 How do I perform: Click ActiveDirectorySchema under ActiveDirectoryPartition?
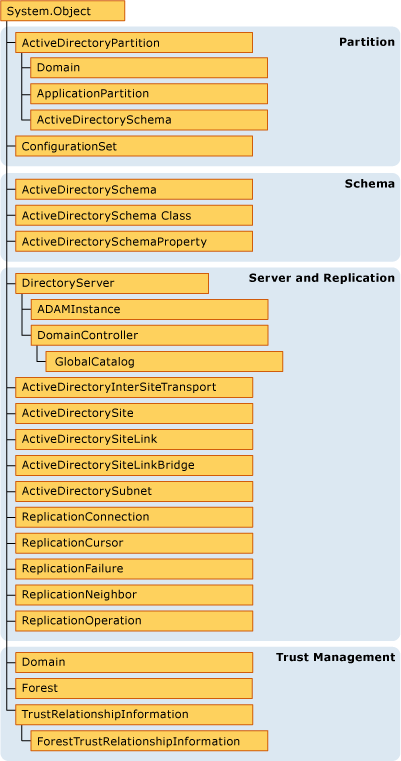[149, 119]
